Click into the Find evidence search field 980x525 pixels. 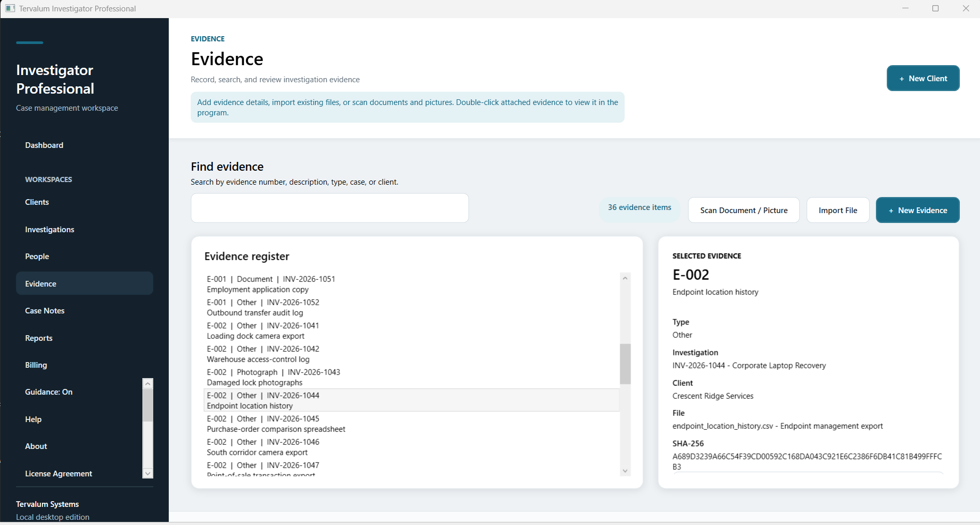(330, 208)
